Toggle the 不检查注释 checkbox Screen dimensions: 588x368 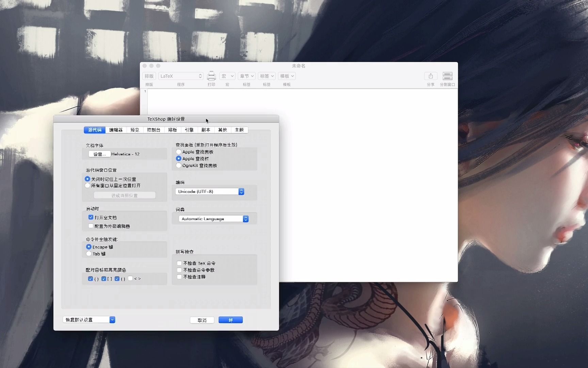(179, 277)
